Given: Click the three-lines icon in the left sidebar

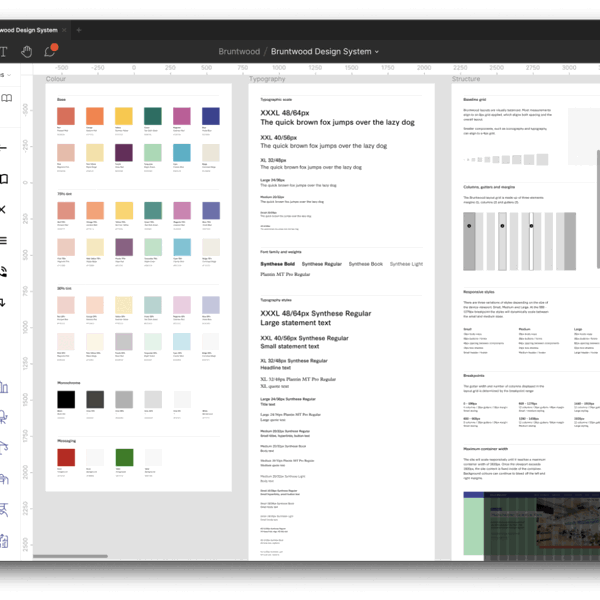Looking at the screenshot, I should point(4,240).
